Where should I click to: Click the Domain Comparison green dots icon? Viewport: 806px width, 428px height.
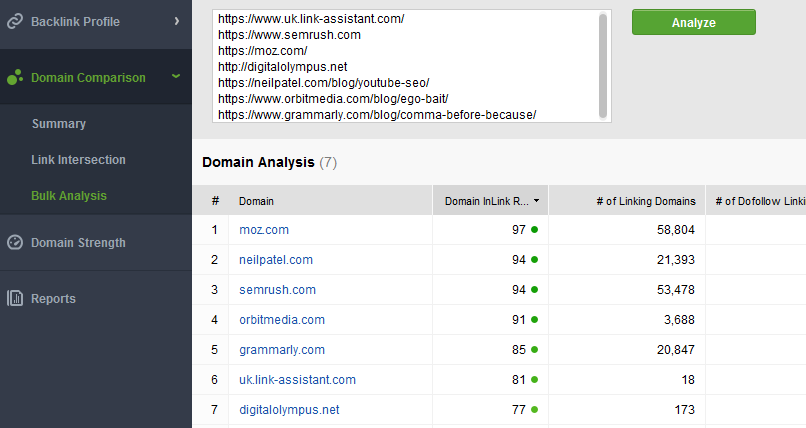tap(15, 78)
